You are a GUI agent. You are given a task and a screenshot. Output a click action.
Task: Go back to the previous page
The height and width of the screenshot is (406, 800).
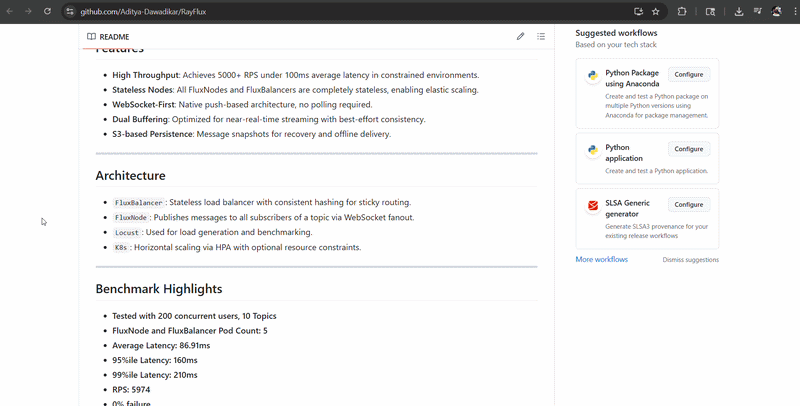click(9, 12)
